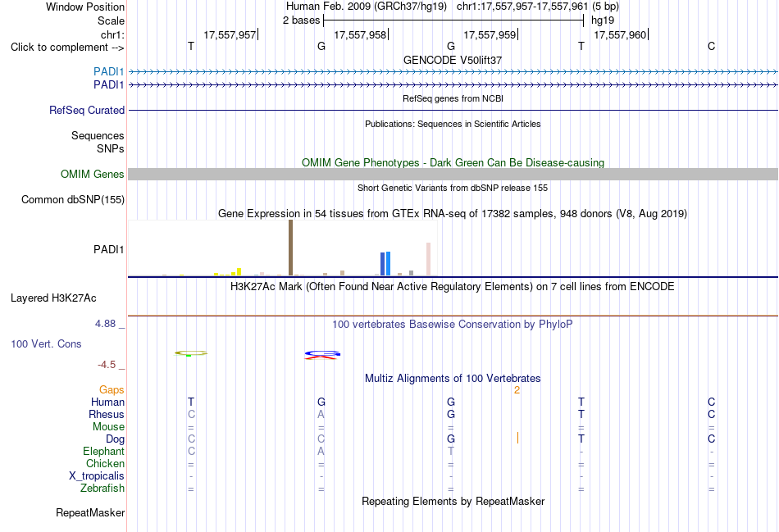The image size is (779, 532).
Task: Click the orange gap count '2'
Action: pyautogui.click(x=517, y=390)
